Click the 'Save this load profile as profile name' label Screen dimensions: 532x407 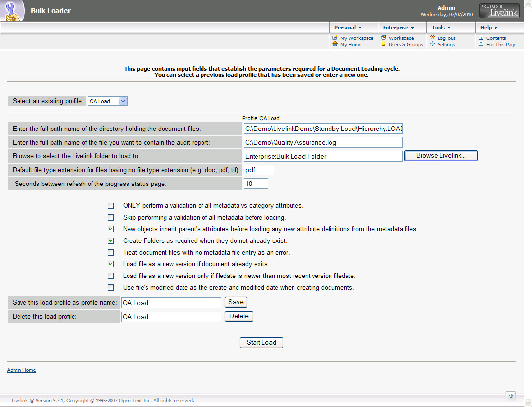(65, 302)
